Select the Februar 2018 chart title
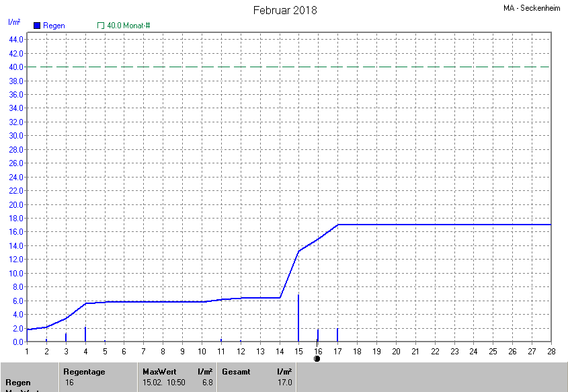The width and height of the screenshot is (568, 392). pos(284,10)
